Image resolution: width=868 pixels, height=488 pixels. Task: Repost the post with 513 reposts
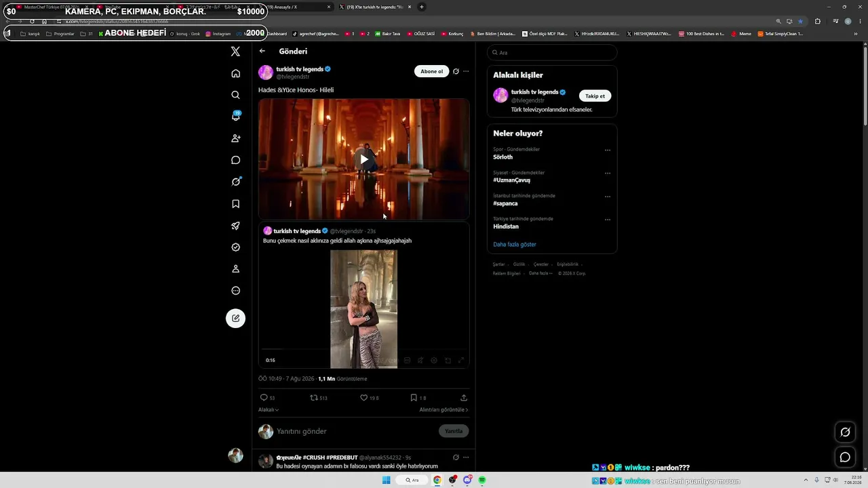[319, 398]
